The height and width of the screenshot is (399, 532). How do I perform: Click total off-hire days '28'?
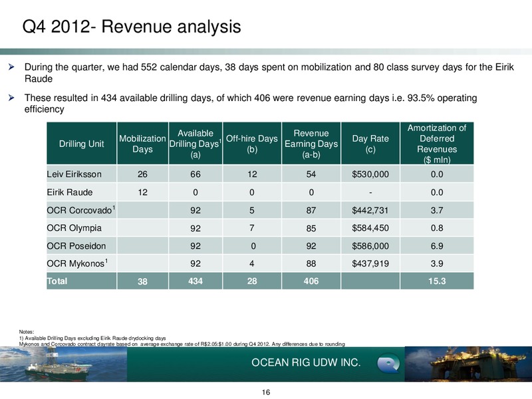point(252,281)
